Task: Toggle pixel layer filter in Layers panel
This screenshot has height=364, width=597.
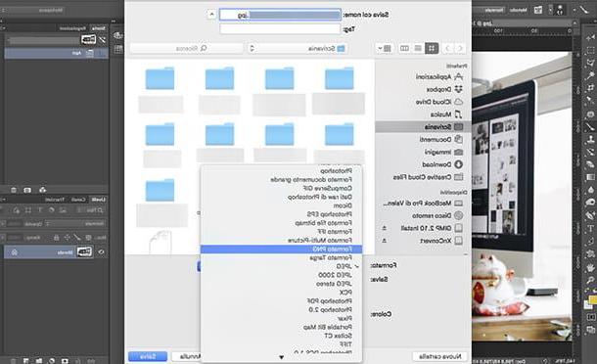Action: [63, 210]
